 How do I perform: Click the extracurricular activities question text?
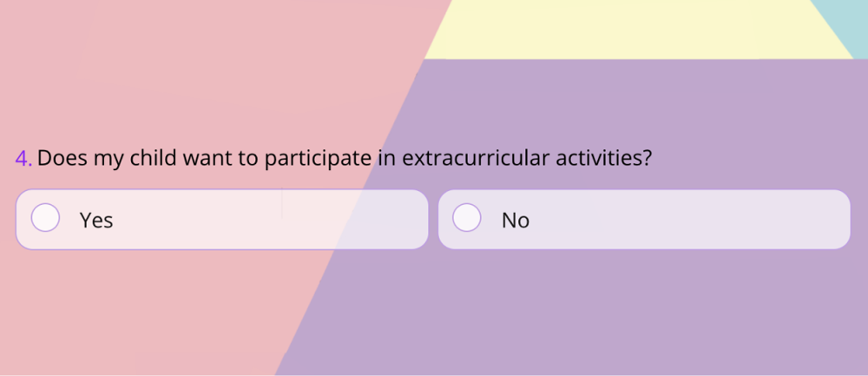344,159
